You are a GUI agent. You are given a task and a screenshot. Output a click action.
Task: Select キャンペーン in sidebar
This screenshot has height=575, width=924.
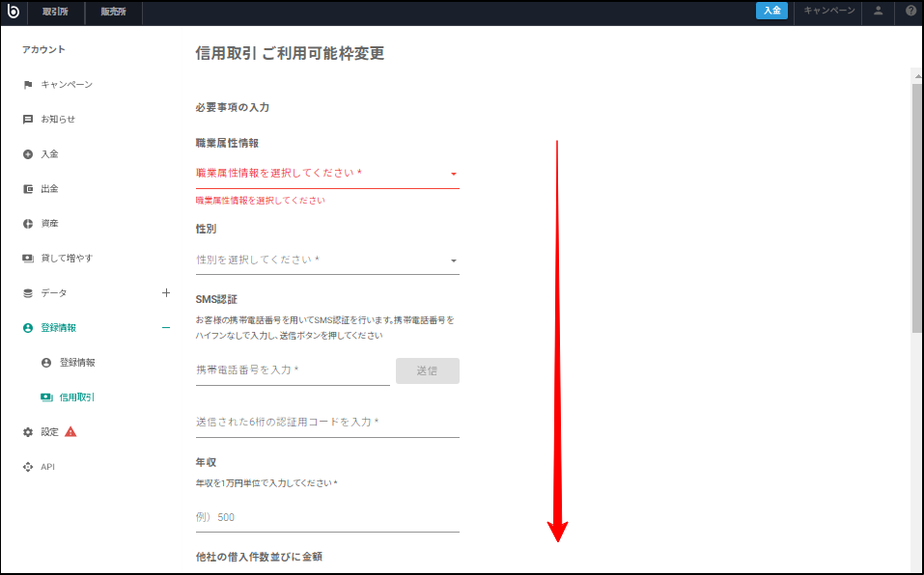click(x=67, y=85)
